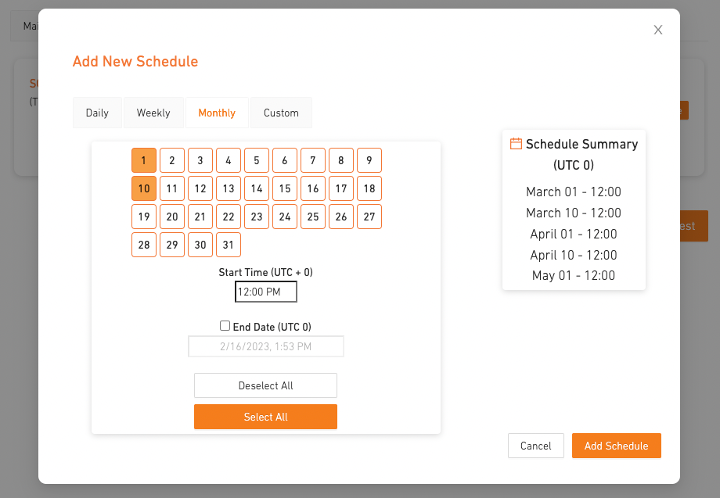Enable the End Date checkbox
This screenshot has width=720, height=498.
coord(225,325)
